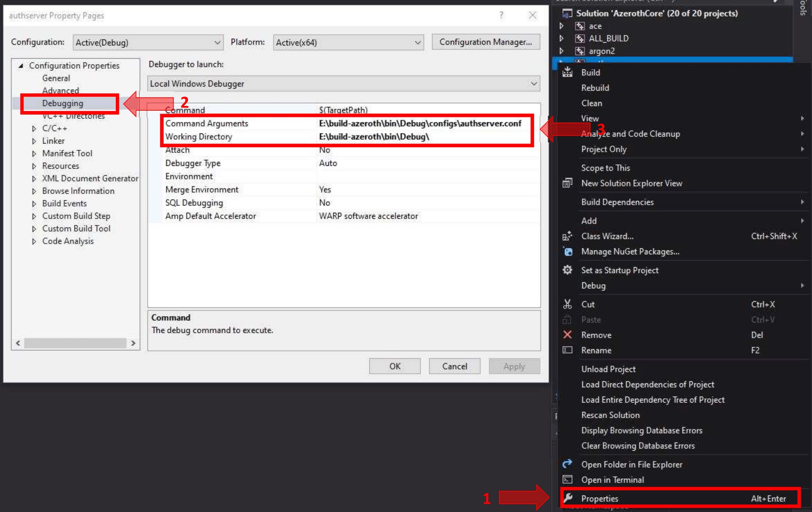Expand the Manifest Tool node
The height and width of the screenshot is (512, 812).
tap(34, 153)
